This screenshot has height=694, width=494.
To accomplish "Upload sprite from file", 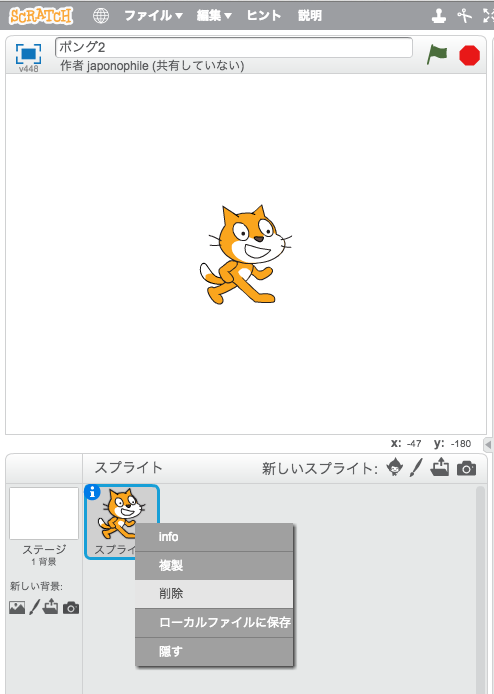I will point(440,467).
